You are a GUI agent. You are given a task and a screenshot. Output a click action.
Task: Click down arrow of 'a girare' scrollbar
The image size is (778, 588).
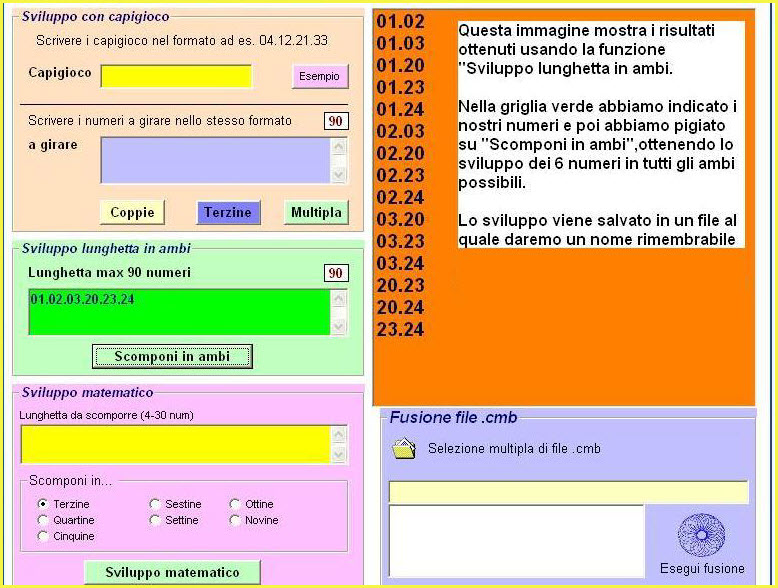point(339,175)
